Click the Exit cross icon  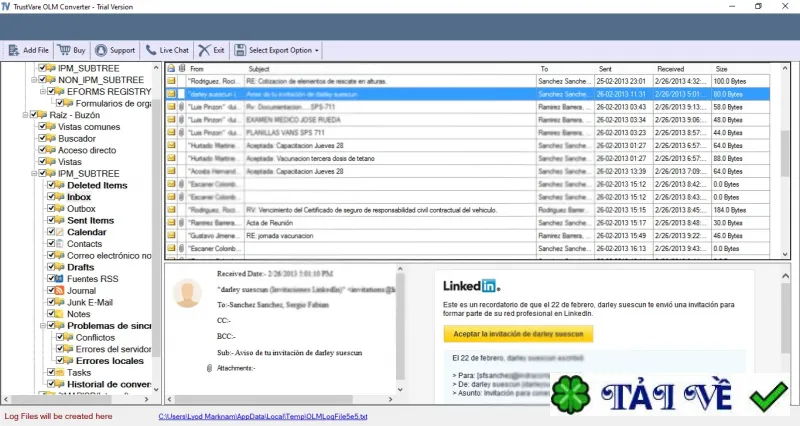click(x=204, y=50)
